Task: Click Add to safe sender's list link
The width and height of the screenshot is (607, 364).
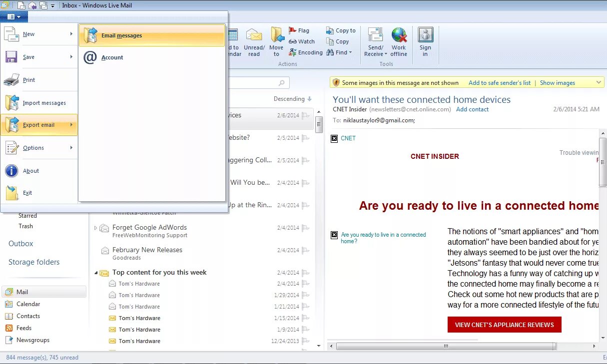Action: (500, 83)
